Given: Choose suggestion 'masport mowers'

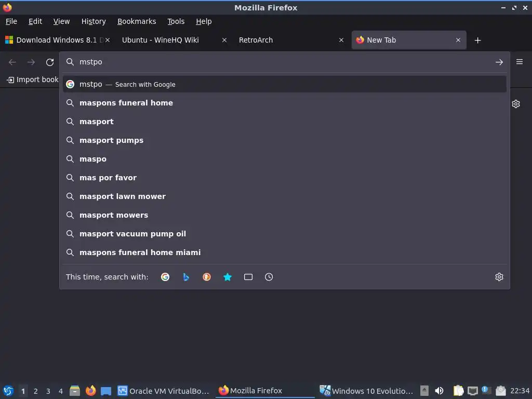Looking at the screenshot, I should pyautogui.click(x=284, y=215).
